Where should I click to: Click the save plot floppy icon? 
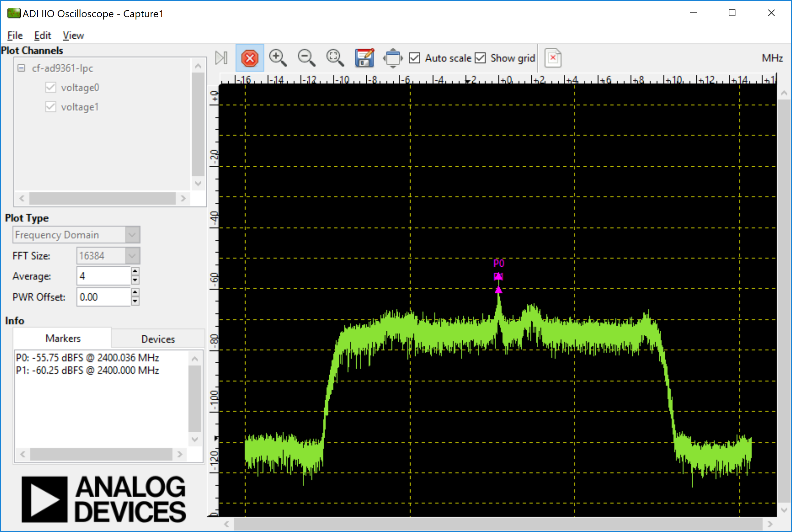point(364,58)
